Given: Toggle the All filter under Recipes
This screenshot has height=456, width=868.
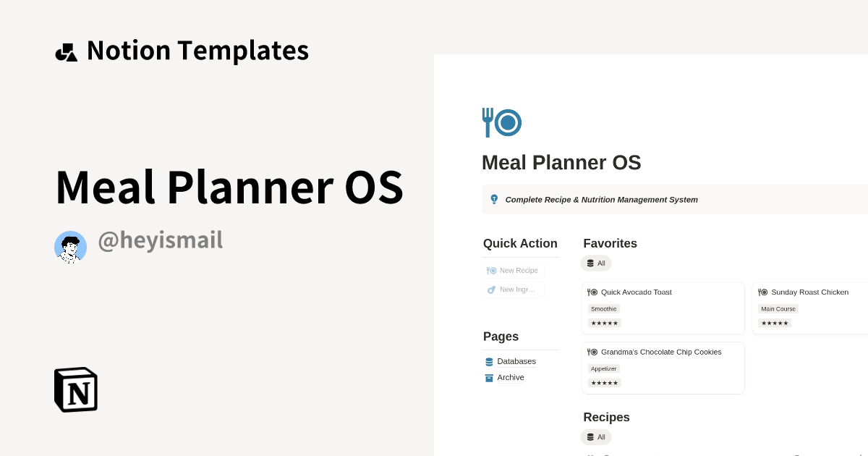Looking at the screenshot, I should tap(596, 436).
